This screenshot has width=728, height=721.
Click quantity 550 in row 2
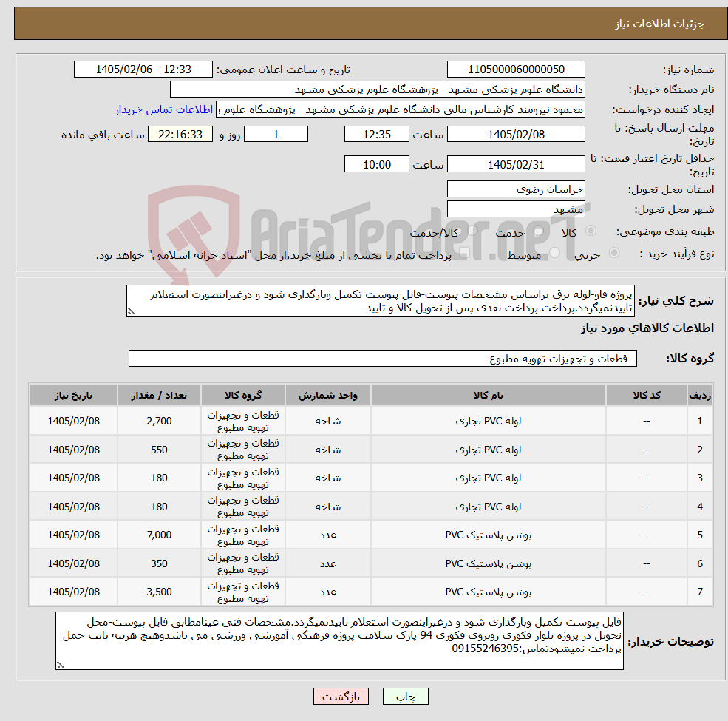coord(159,450)
